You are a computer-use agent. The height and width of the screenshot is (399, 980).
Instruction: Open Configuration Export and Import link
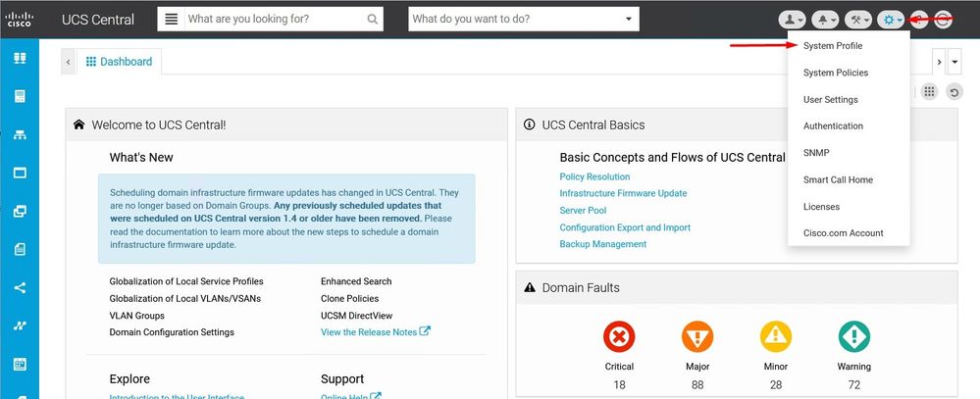[x=625, y=227]
